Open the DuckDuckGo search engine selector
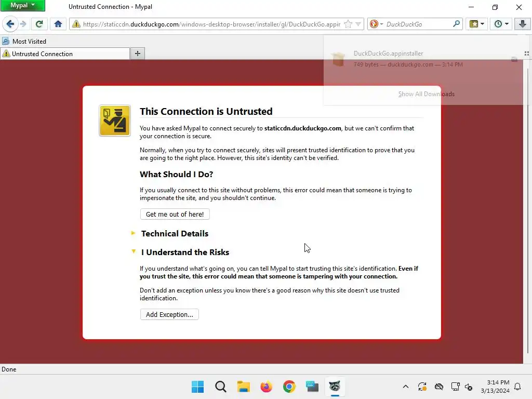 376,24
